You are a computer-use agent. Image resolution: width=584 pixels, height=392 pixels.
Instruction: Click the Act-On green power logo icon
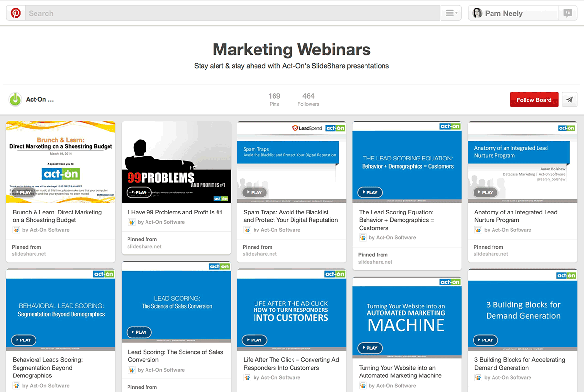16,99
